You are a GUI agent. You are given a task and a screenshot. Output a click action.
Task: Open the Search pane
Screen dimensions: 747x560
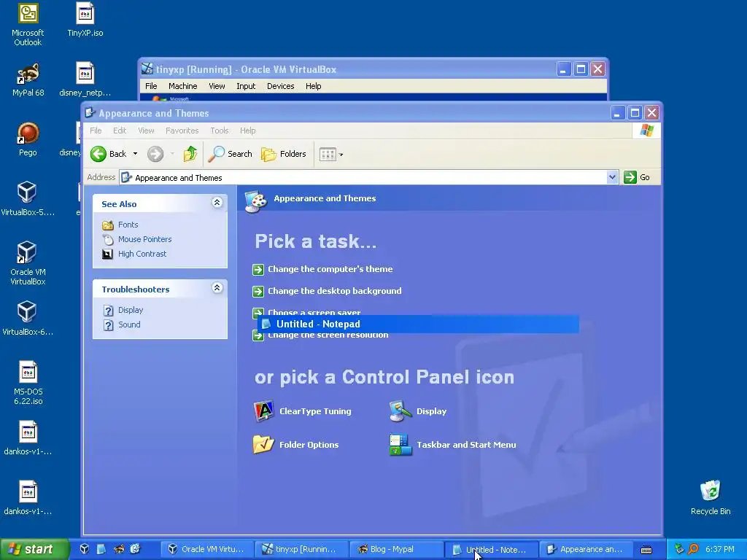230,154
